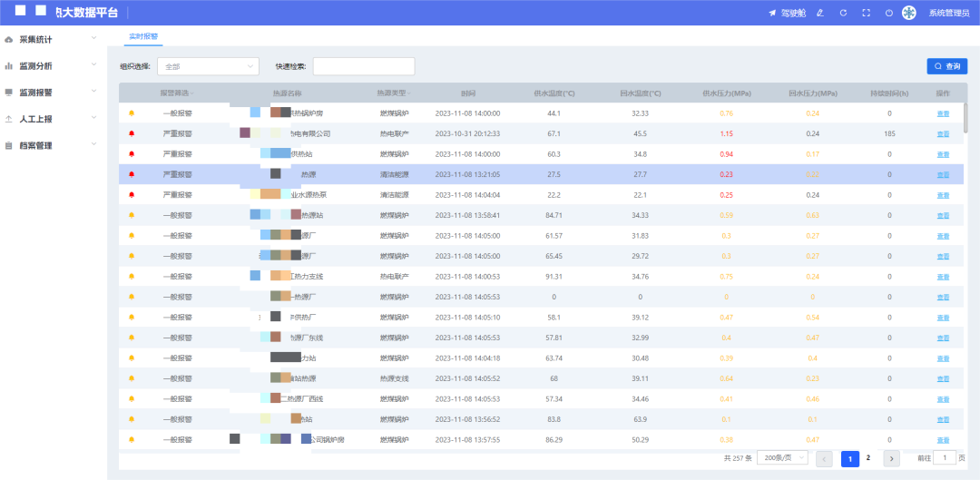
Task: Click the next page arrow button
Action: (891, 459)
